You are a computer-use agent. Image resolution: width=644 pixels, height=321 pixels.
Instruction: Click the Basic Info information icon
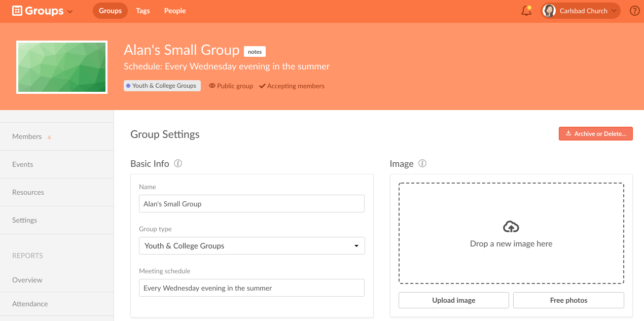pos(178,164)
